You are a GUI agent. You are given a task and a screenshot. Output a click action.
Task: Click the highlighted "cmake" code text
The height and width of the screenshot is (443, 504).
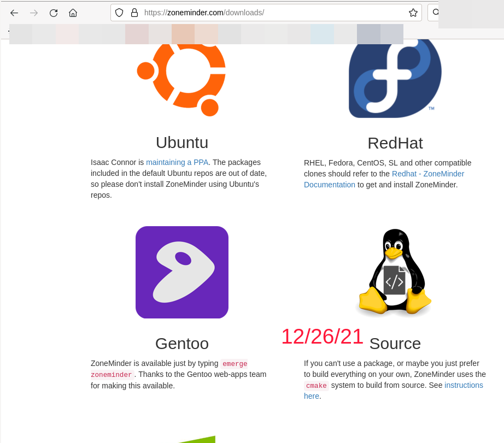[x=316, y=386]
